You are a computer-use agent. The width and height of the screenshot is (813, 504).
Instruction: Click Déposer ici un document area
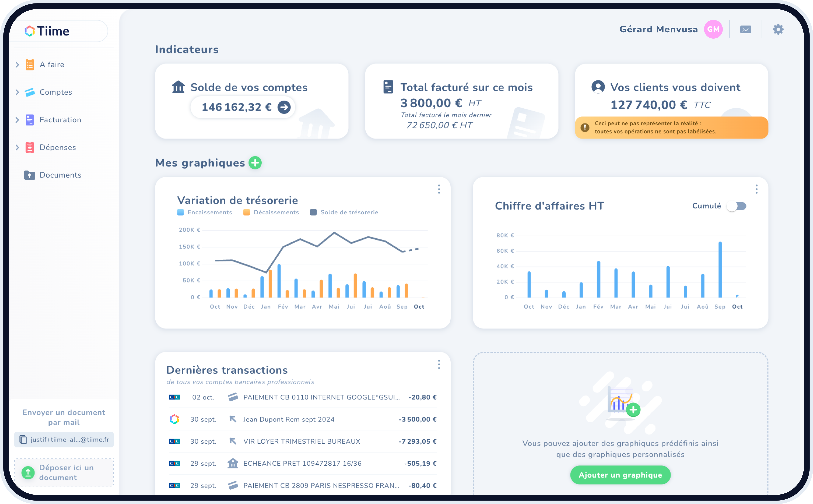pos(64,472)
